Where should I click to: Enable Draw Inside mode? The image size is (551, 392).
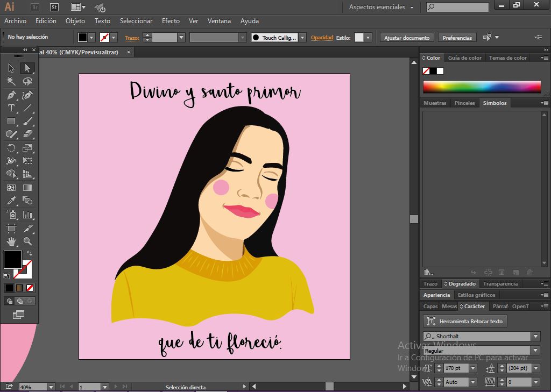(30, 301)
